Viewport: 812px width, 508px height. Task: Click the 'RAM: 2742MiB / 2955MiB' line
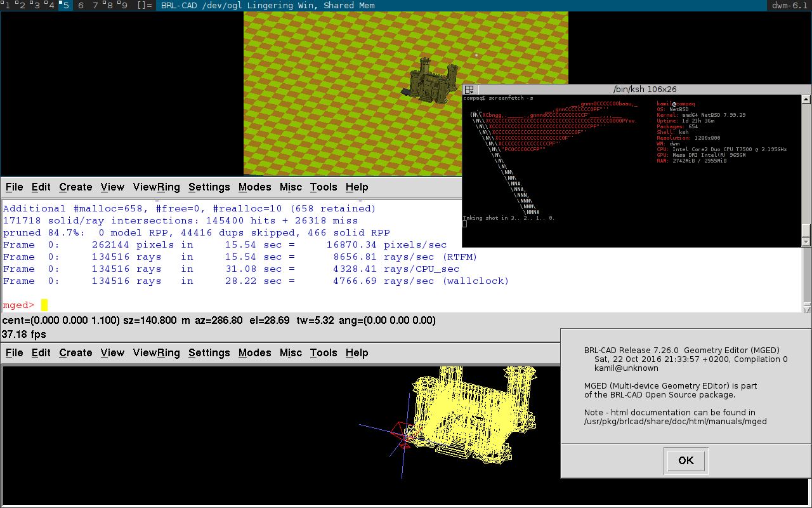click(x=691, y=161)
